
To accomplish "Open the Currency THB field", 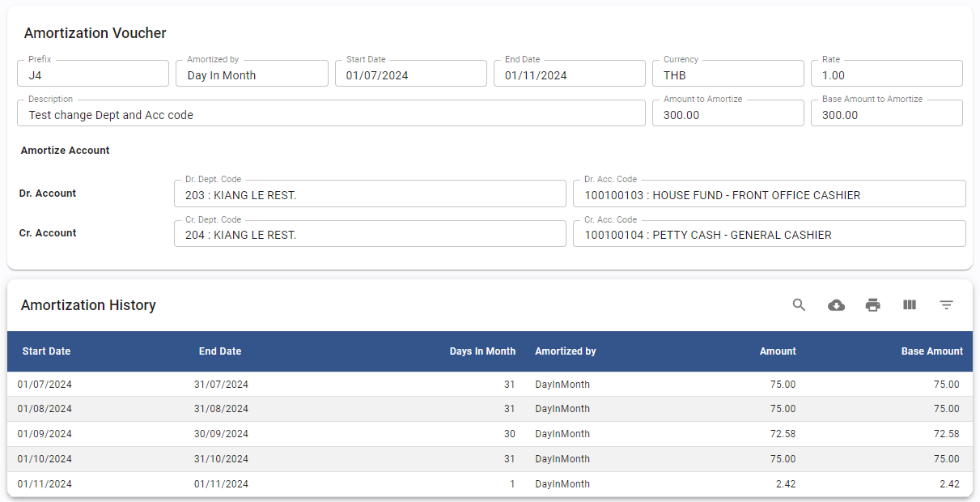I will click(727, 75).
